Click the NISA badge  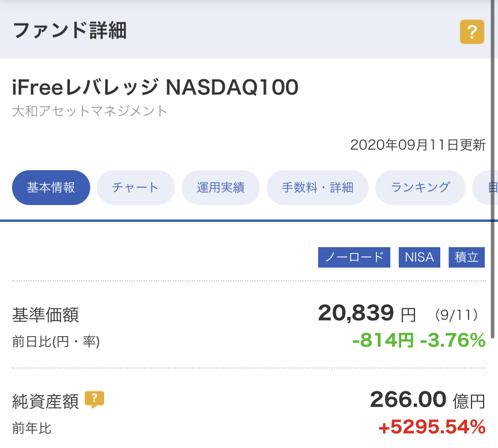pyautogui.click(x=419, y=257)
